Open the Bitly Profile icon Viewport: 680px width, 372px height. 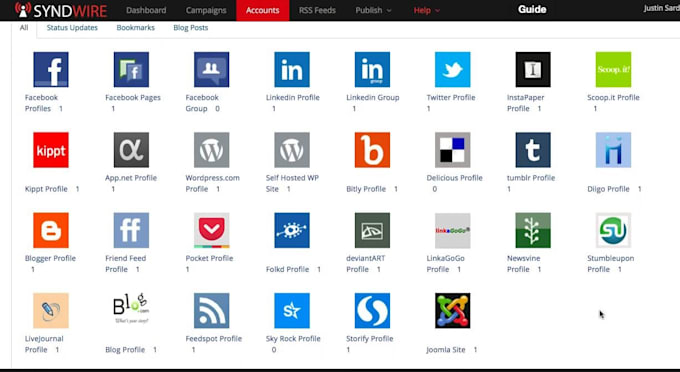pos(372,150)
